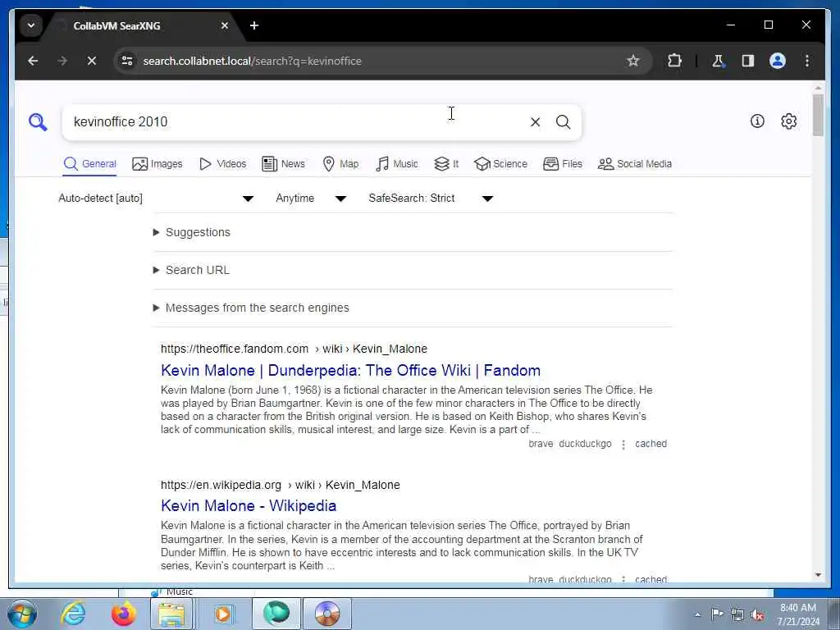
Task: Switch to the Music category tab
Action: tap(396, 164)
